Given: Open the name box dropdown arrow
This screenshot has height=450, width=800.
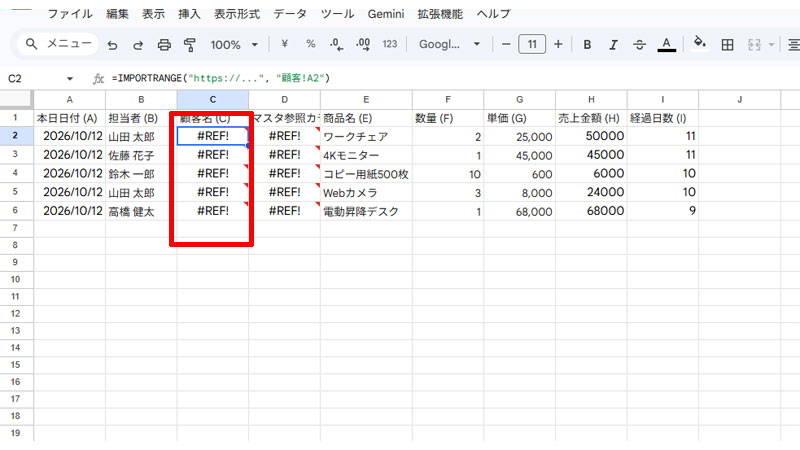Looking at the screenshot, I should point(70,79).
